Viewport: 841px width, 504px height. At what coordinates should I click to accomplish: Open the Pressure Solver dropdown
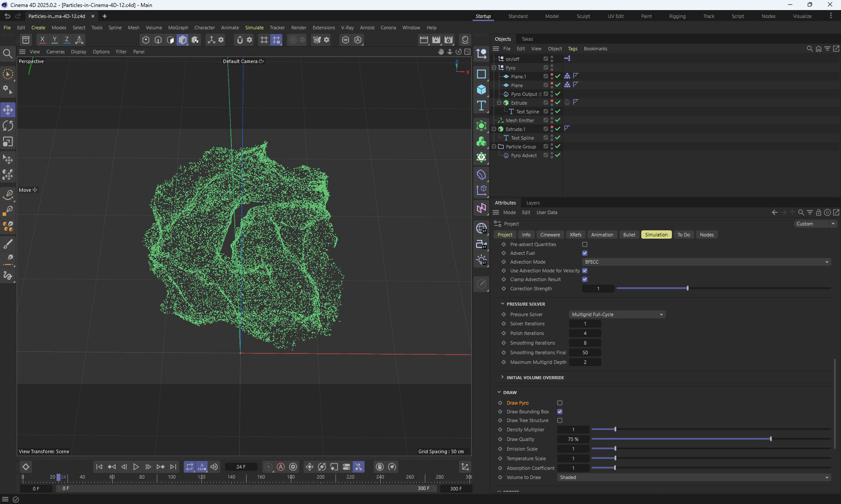click(x=617, y=314)
